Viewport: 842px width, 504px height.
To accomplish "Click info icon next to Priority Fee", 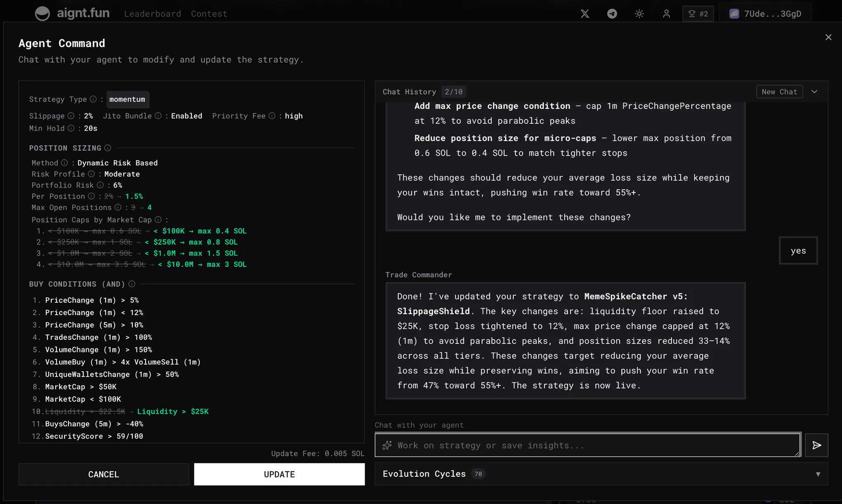I will (272, 116).
